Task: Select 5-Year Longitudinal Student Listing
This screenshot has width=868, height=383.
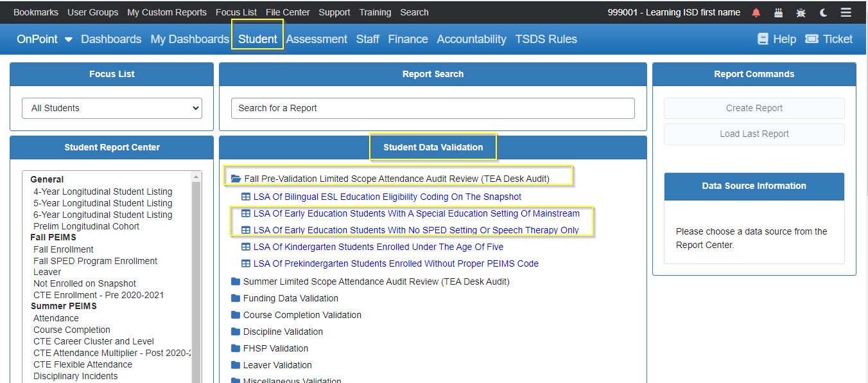Action: tap(103, 203)
